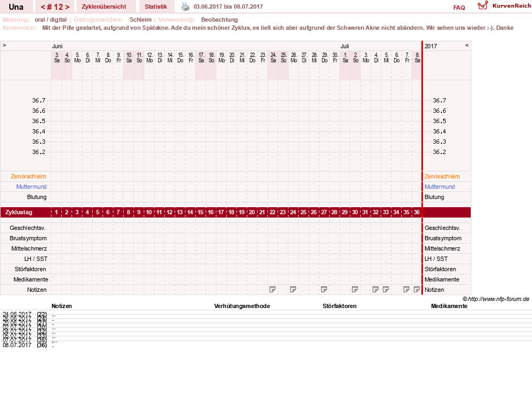532x403 pixels.
Task: Click the date header 3. Sa in June
Action: [56, 57]
